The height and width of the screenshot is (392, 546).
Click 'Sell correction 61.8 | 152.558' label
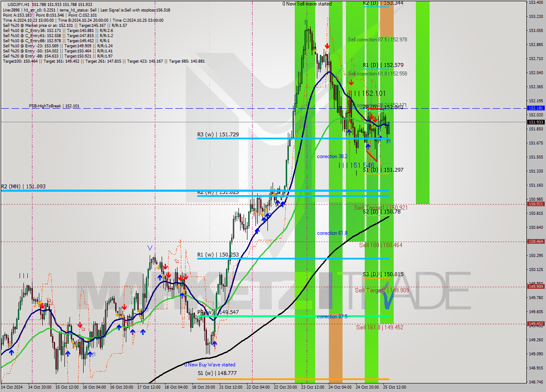point(378,74)
